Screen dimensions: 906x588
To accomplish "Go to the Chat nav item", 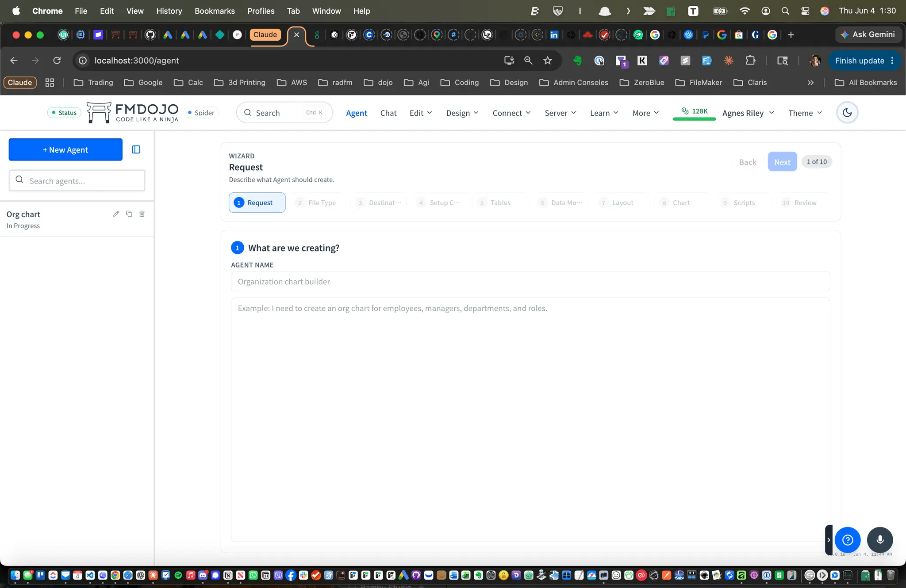I will (x=388, y=113).
